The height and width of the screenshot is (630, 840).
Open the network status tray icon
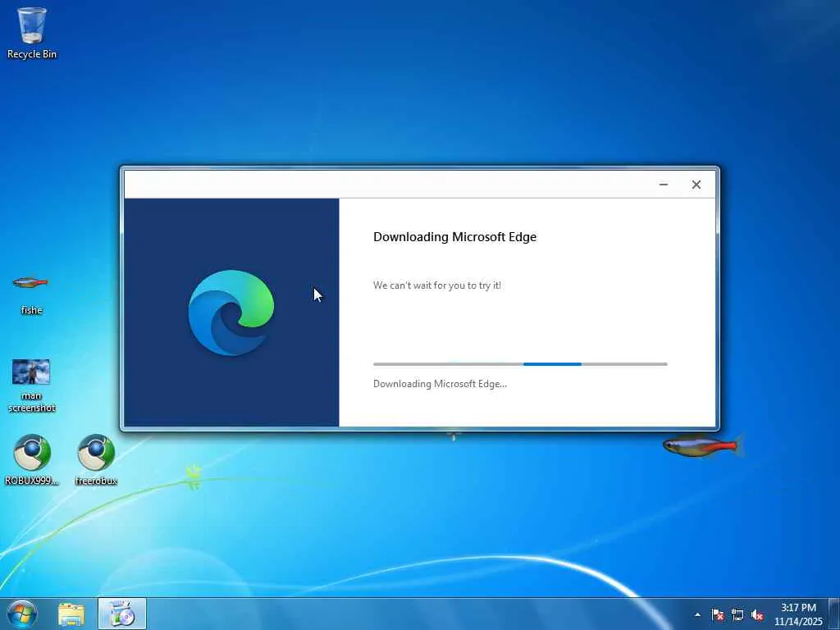[x=737, y=614]
